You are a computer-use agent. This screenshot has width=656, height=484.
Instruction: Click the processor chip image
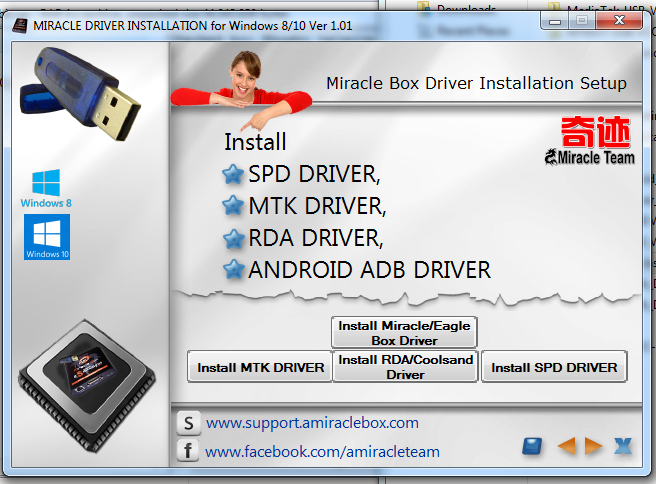point(86,386)
